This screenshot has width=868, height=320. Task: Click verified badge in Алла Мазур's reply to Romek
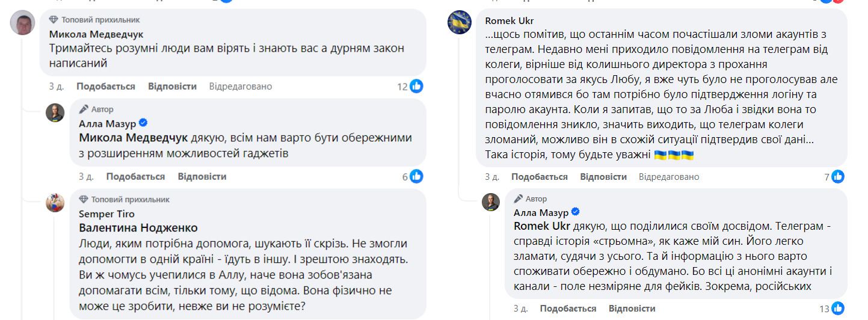(574, 212)
